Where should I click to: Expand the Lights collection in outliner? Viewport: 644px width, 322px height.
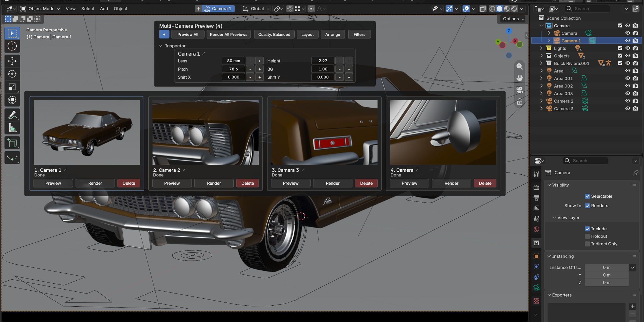click(541, 48)
